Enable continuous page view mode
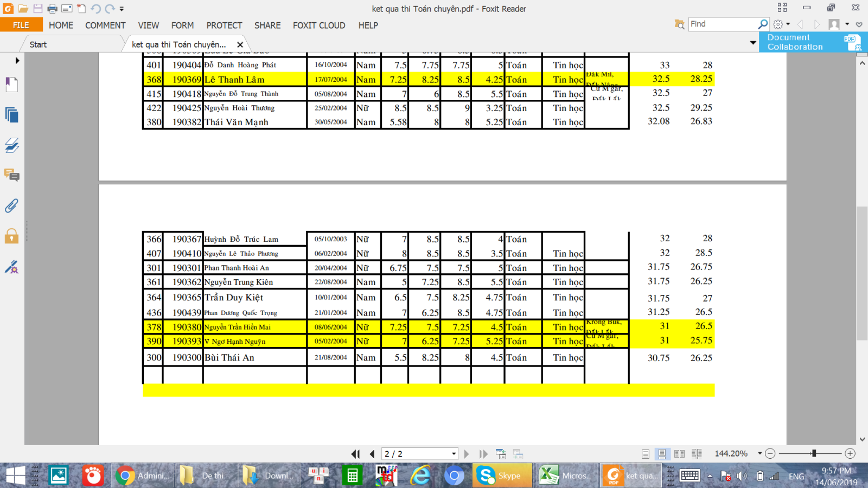This screenshot has height=488, width=868. pyautogui.click(x=662, y=454)
